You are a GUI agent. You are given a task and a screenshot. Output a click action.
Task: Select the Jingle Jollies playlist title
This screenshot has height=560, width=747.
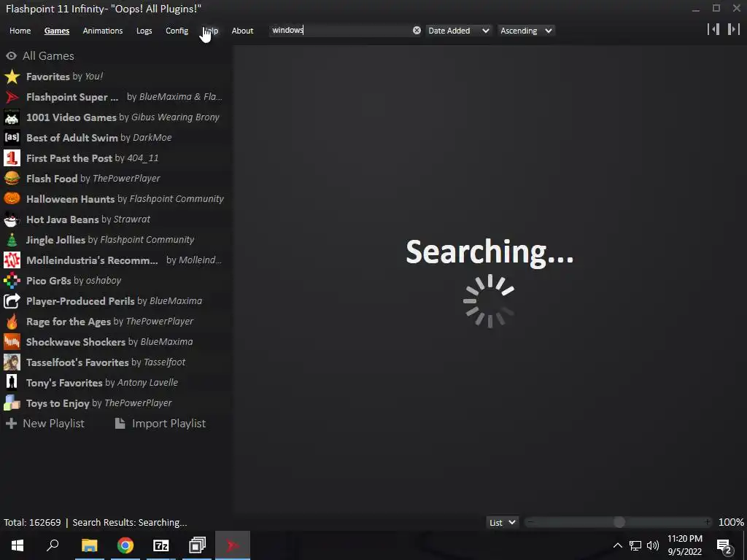click(x=55, y=240)
